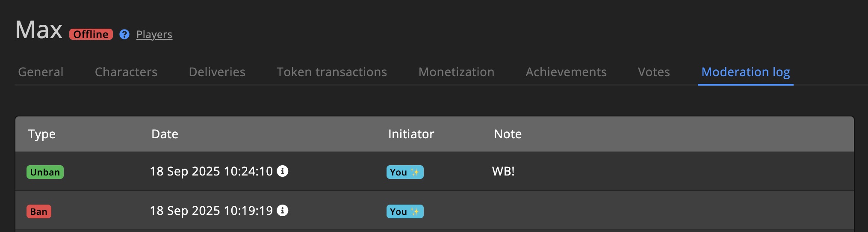Click the You initiator badge in Unban row
Screen dimensions: 868x232
point(404,172)
